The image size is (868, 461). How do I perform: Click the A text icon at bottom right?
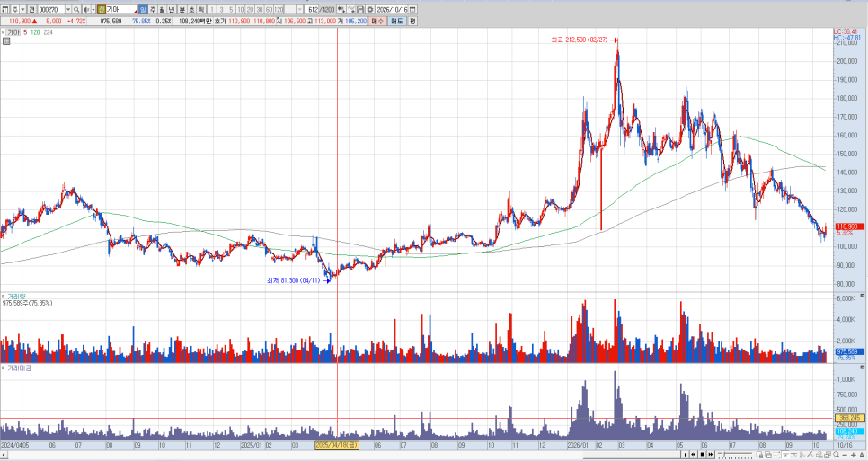pos(862,455)
